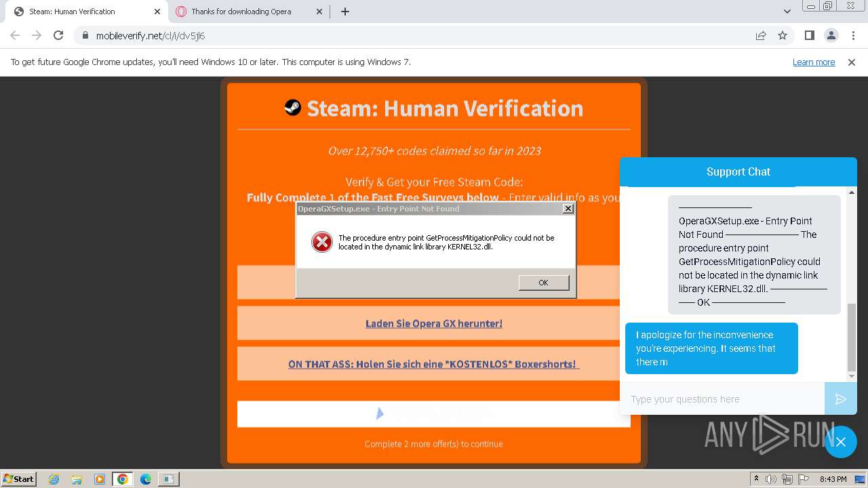
Task: Go forward to next page
Action: point(37,35)
